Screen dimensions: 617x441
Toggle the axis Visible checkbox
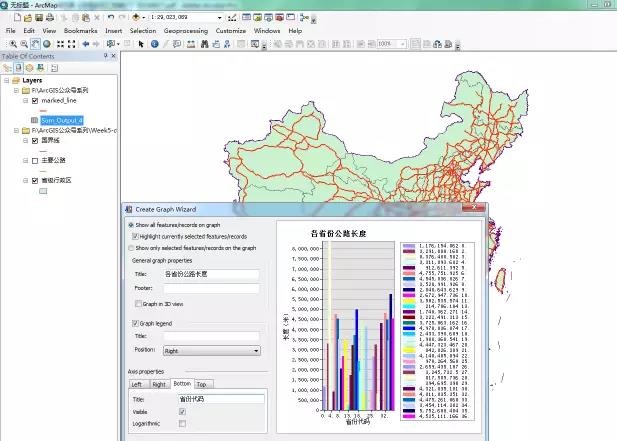[x=182, y=411]
